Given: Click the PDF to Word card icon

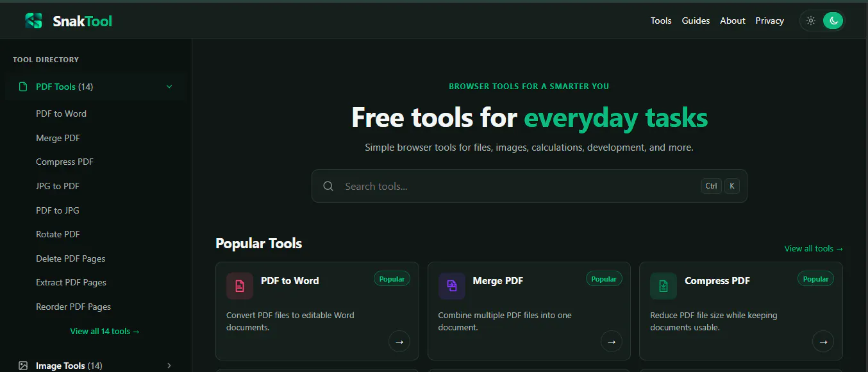Looking at the screenshot, I should point(240,286).
